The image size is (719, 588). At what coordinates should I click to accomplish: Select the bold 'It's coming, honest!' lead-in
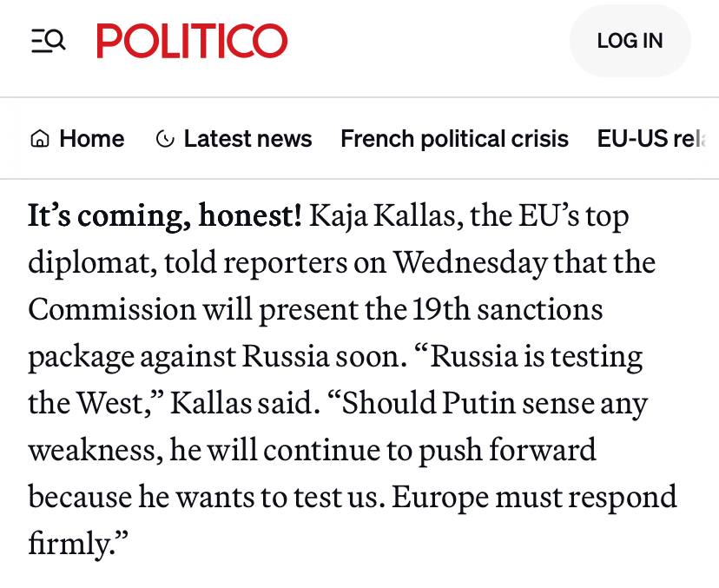164,215
